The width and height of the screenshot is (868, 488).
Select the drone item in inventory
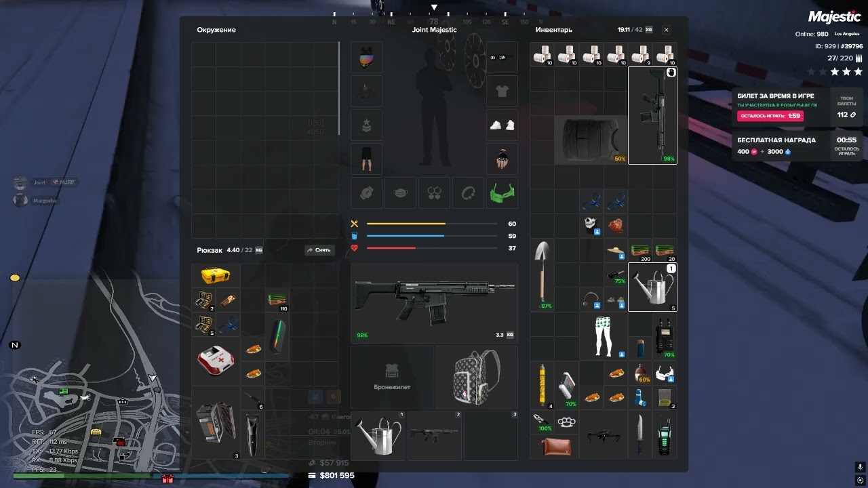pyautogui.click(x=604, y=434)
